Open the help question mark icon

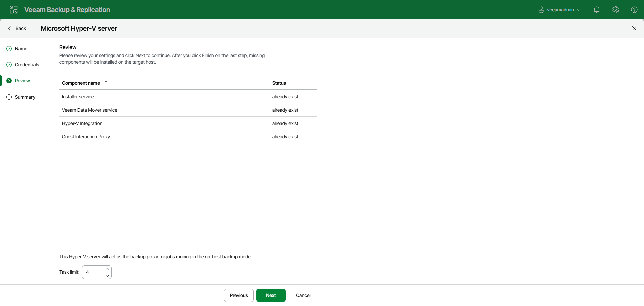tap(634, 10)
